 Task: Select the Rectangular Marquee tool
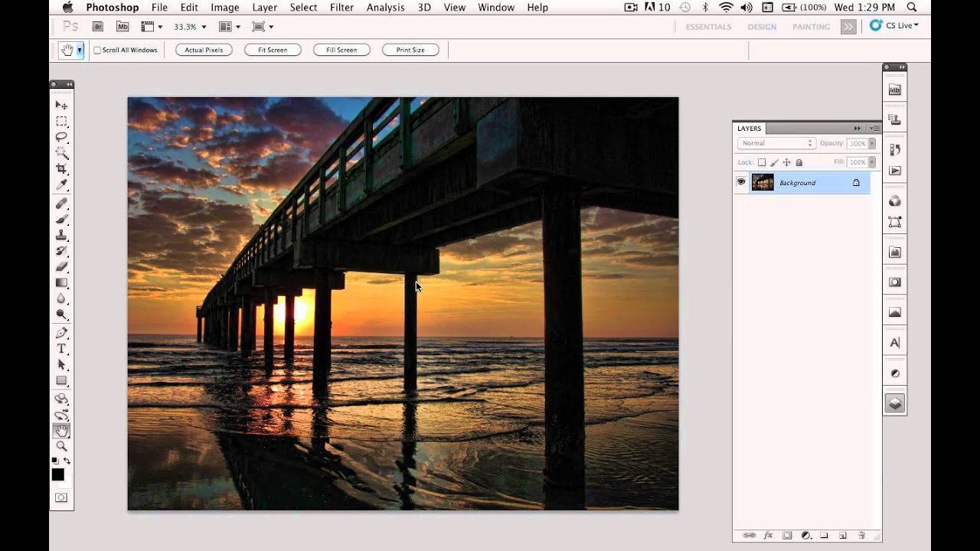61,122
